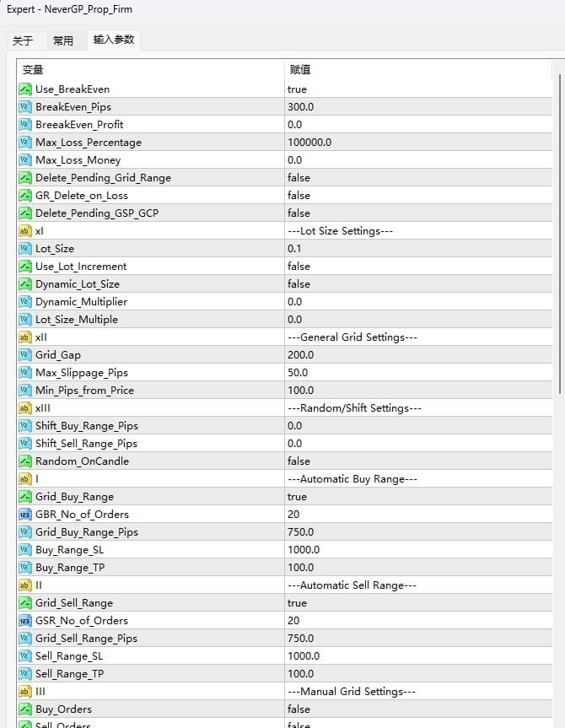
Task: Select the Shift_Buy_Range_Pips row name
Action: pyautogui.click(x=87, y=426)
